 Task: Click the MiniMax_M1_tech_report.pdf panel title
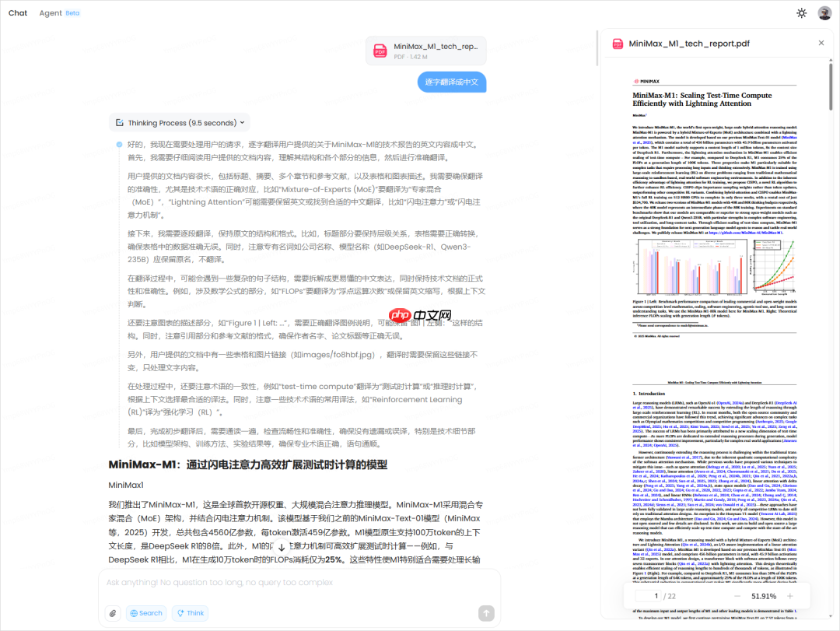click(689, 44)
